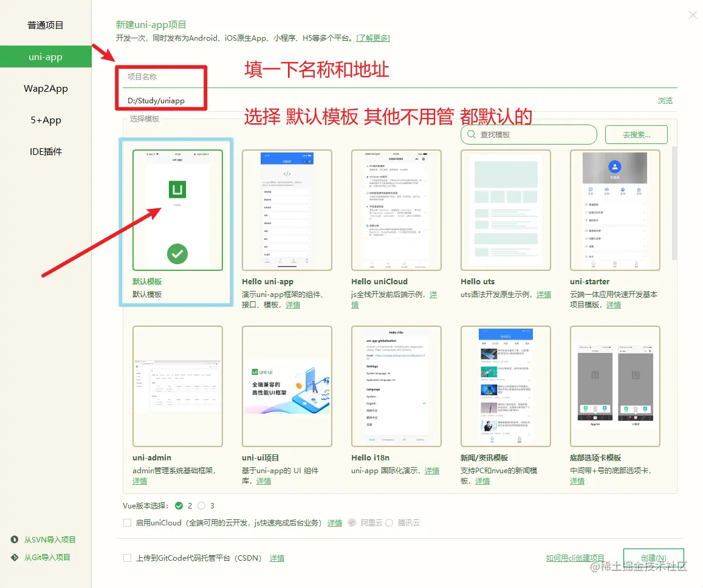703x588 pixels.
Task: Enable the 启用uniCloud checkbox
Action: pyautogui.click(x=128, y=523)
